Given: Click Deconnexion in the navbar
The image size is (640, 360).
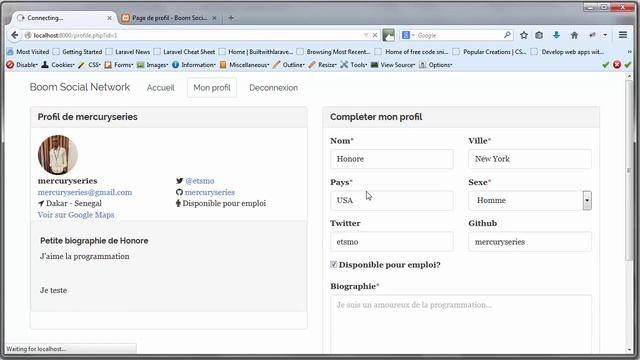Looking at the screenshot, I should 273,88.
